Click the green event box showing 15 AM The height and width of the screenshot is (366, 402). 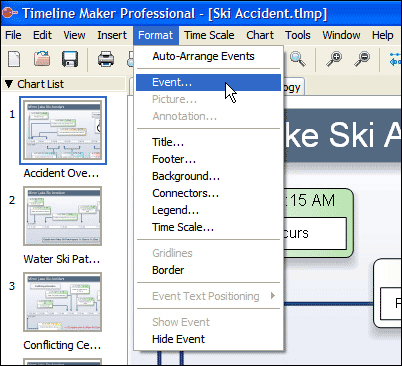[318, 223]
